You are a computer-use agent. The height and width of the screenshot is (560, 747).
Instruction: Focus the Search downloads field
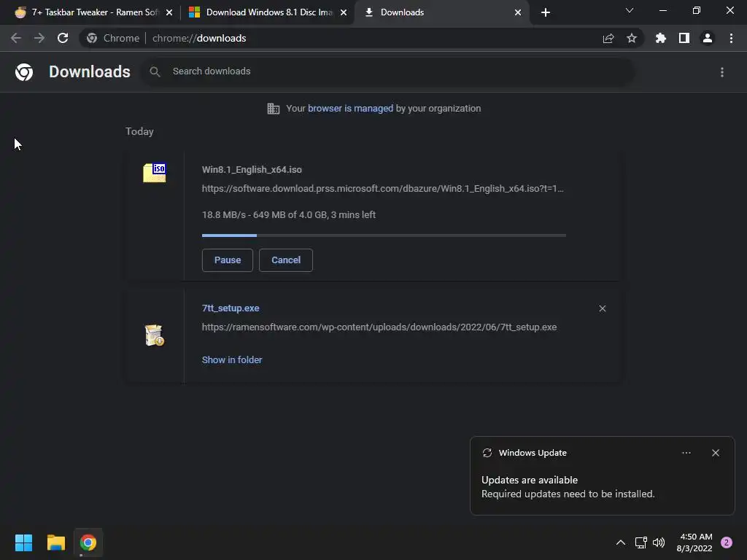coord(388,71)
